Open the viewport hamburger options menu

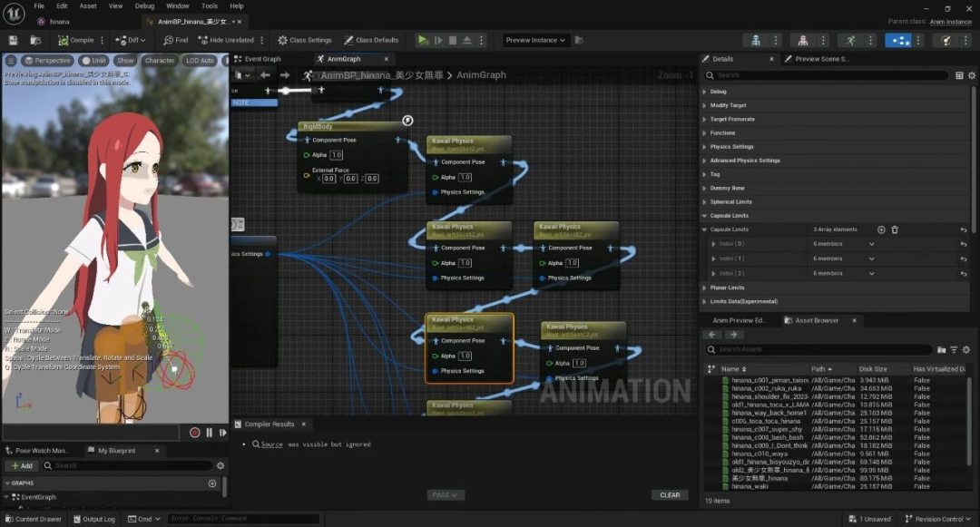[x=11, y=61]
